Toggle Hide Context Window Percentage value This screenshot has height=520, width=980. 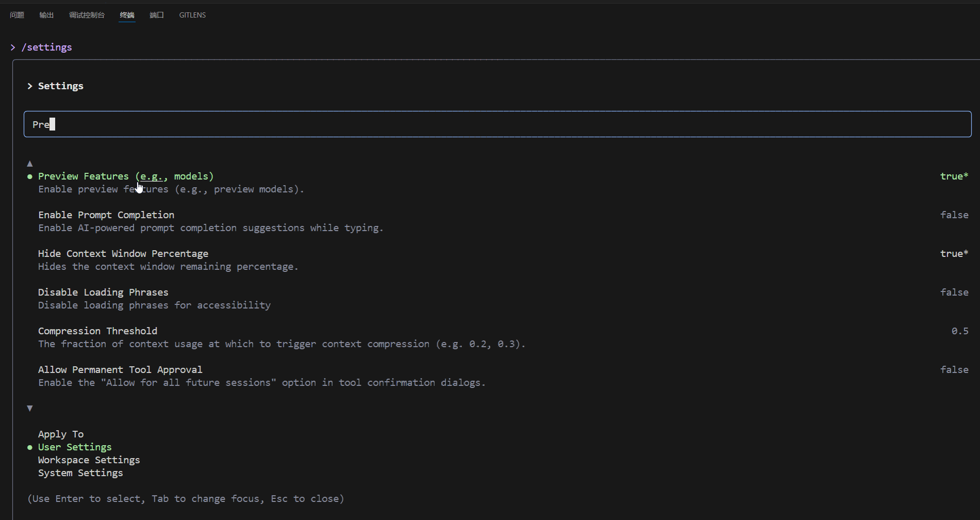point(954,254)
